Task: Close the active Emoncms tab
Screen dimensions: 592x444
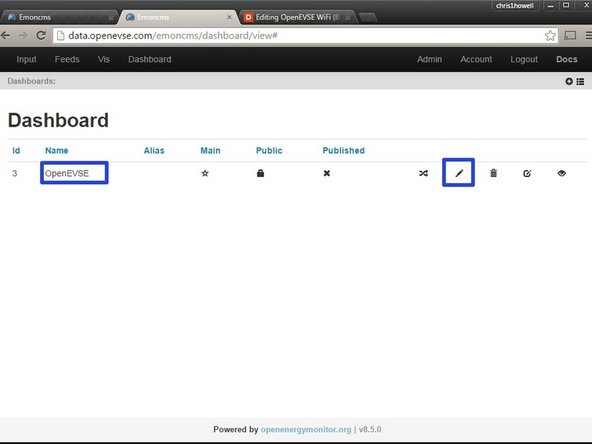Action: [229, 17]
